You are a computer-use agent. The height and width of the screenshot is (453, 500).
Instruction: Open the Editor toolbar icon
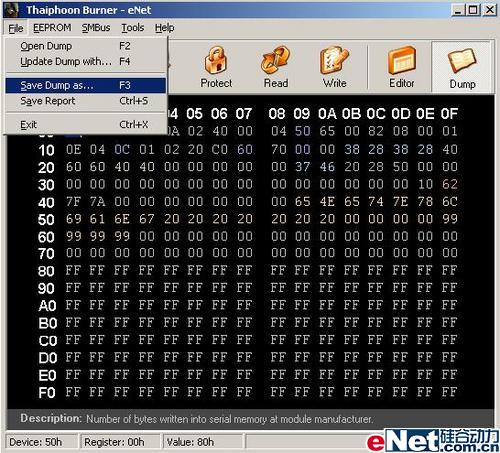point(402,61)
